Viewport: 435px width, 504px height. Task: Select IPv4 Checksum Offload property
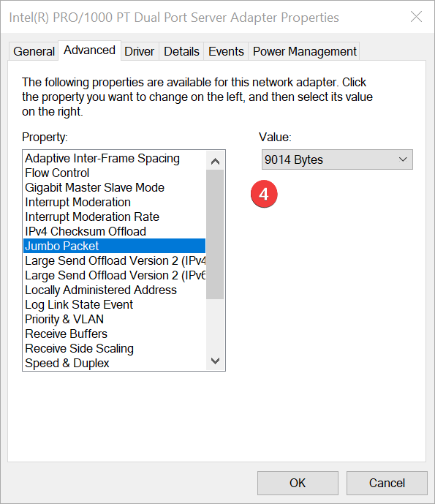tap(114, 231)
